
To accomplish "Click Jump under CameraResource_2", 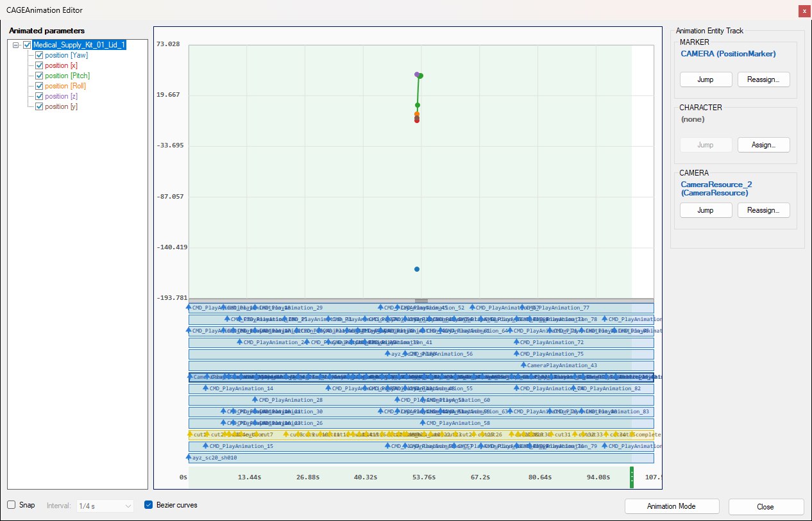I will point(706,210).
